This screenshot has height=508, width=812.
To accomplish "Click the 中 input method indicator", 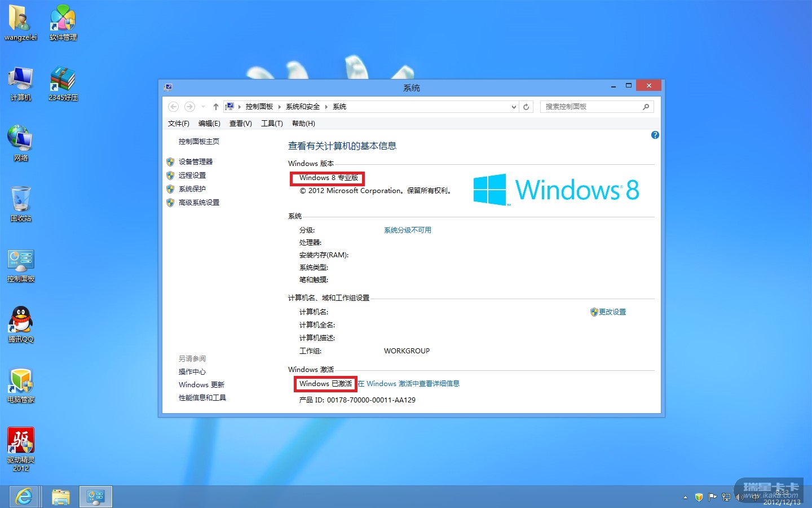I will pyautogui.click(x=754, y=497).
